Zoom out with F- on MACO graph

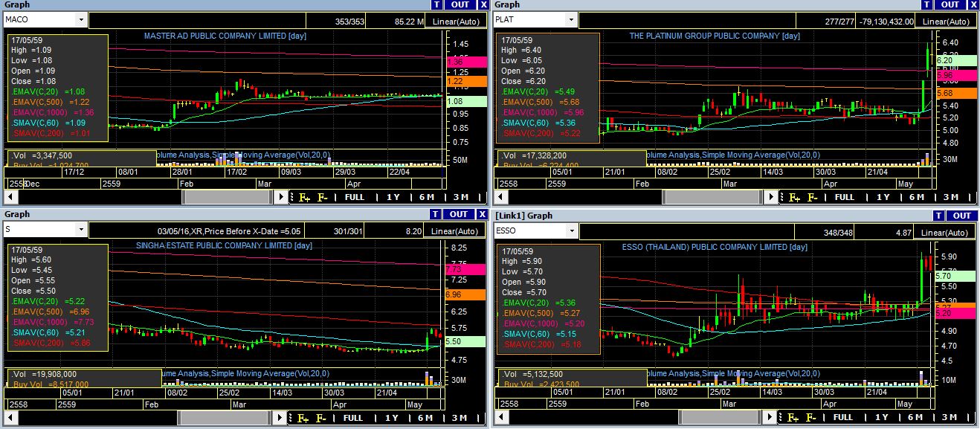tap(323, 197)
